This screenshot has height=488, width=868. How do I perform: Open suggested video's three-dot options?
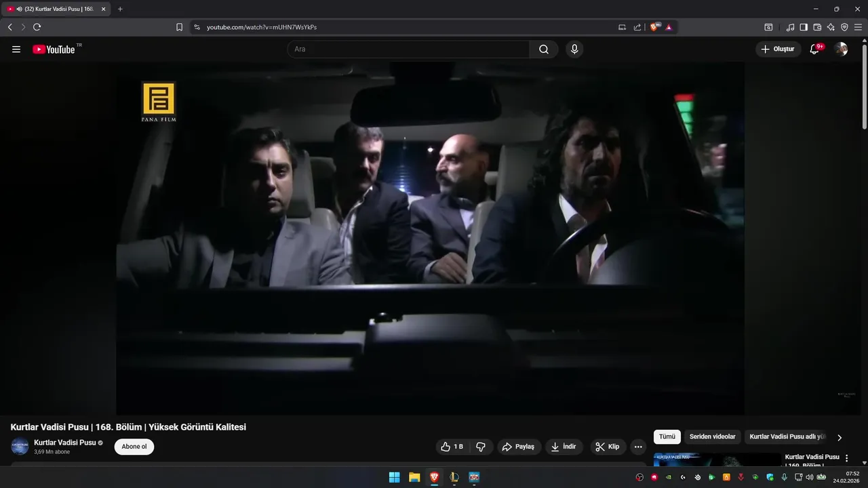(x=846, y=459)
